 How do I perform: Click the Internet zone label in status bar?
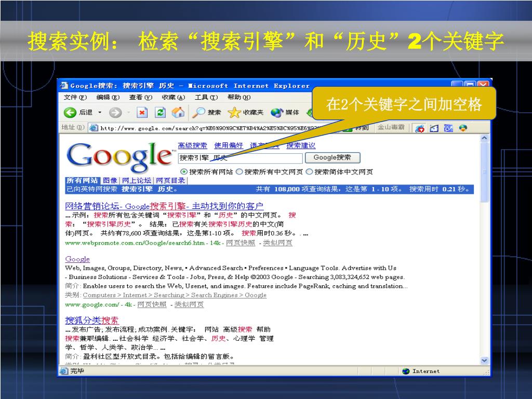426,371
